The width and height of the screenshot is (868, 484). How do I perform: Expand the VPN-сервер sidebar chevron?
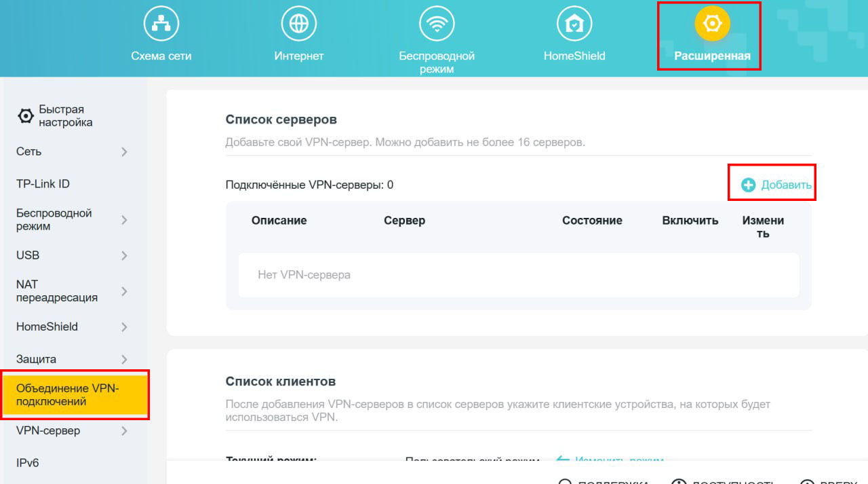(124, 431)
